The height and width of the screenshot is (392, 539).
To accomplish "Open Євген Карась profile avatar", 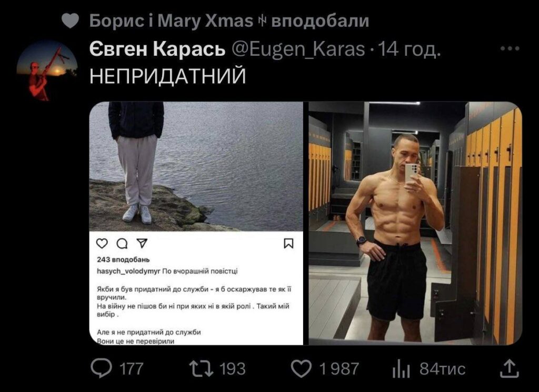I will click(47, 71).
